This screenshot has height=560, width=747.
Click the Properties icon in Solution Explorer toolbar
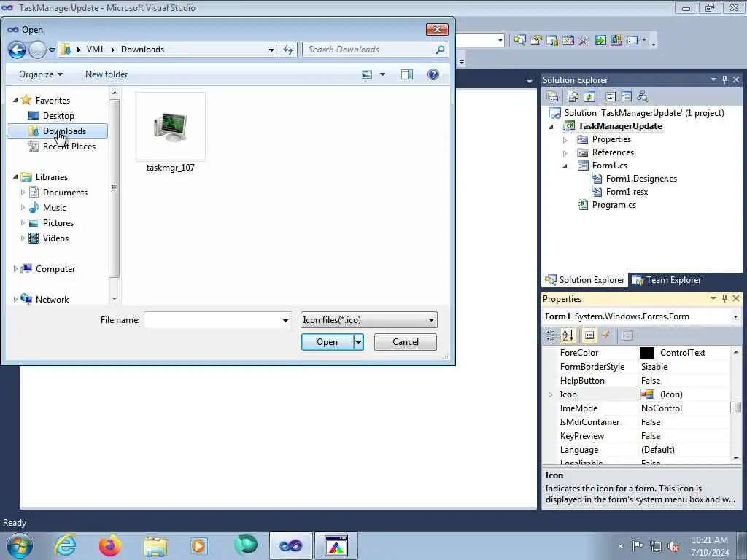(553, 96)
